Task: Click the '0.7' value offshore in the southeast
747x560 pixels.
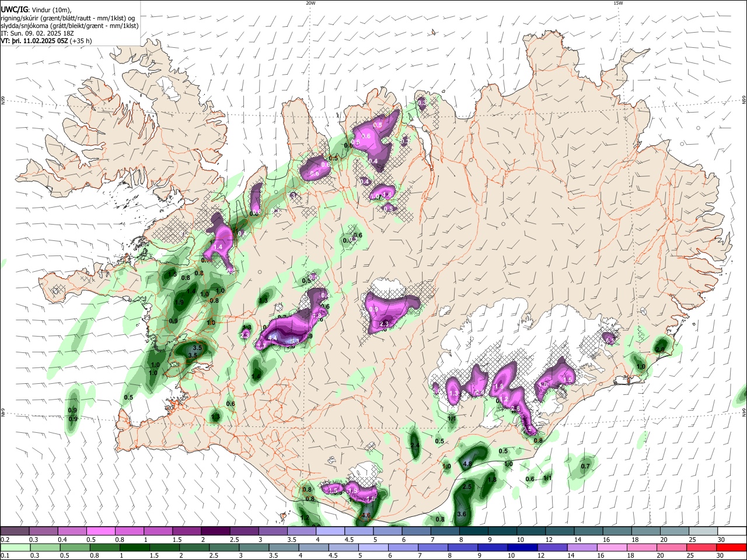Action: [586, 466]
